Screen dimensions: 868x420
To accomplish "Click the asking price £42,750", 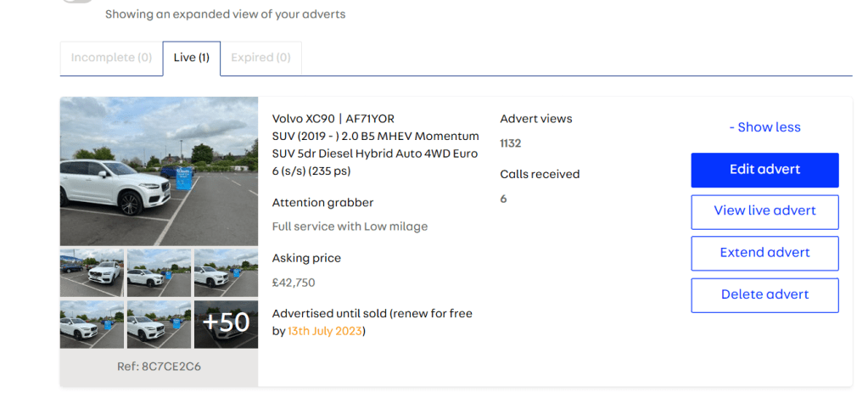I will [294, 283].
